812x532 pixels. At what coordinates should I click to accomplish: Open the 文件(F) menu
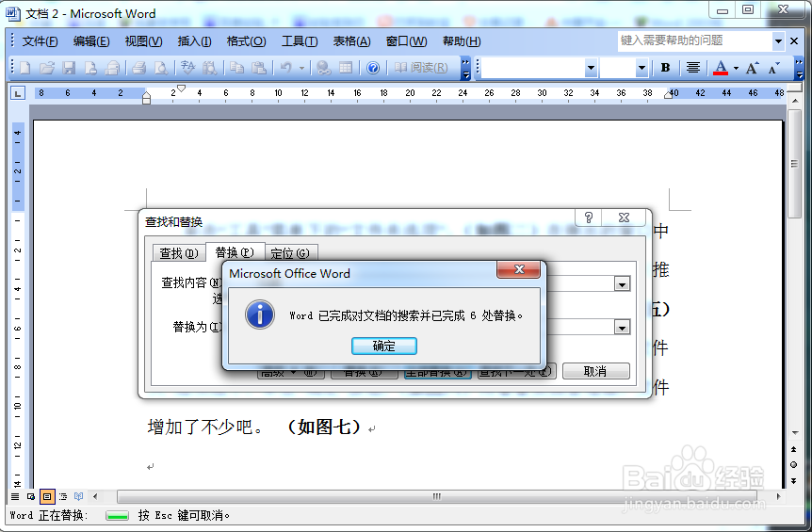40,41
